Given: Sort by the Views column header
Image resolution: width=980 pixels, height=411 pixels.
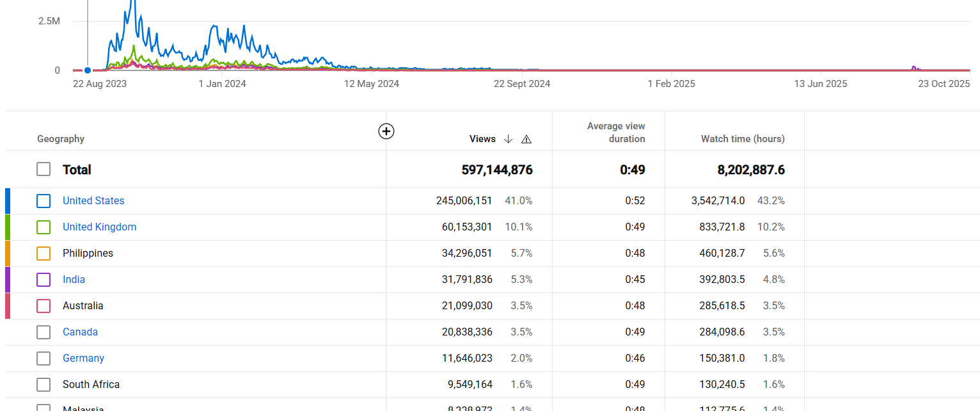Looking at the screenshot, I should click(x=482, y=139).
